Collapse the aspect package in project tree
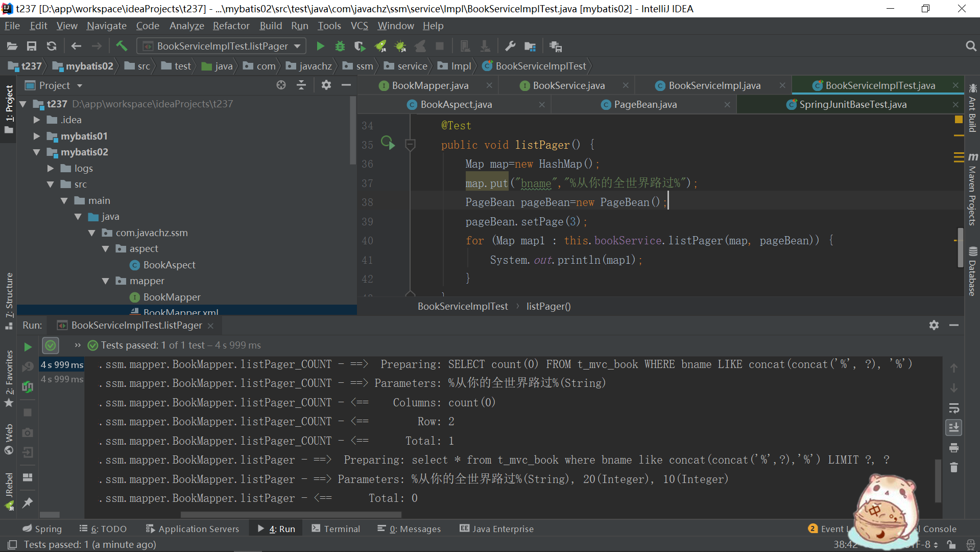Viewport: 980px width, 552px height. (x=106, y=249)
